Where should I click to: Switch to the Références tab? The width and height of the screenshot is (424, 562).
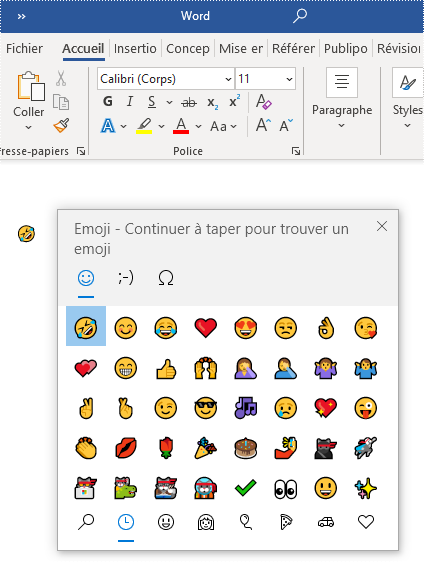click(294, 48)
